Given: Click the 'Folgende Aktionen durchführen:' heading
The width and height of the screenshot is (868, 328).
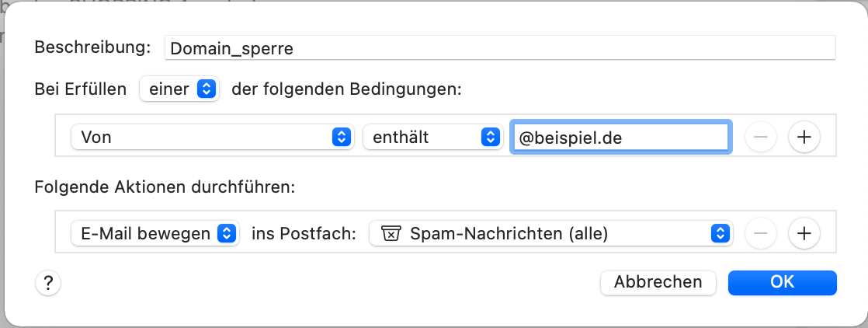Looking at the screenshot, I should (166, 187).
